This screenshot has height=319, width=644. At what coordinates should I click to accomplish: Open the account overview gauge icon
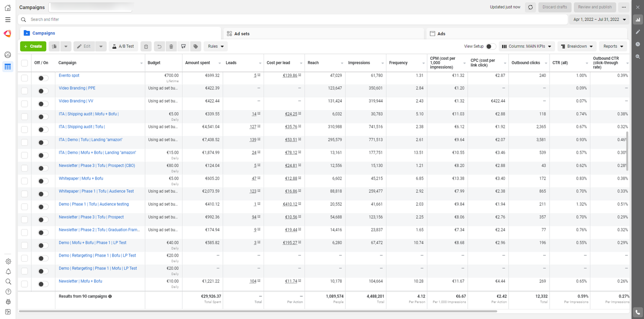pyautogui.click(x=8, y=55)
